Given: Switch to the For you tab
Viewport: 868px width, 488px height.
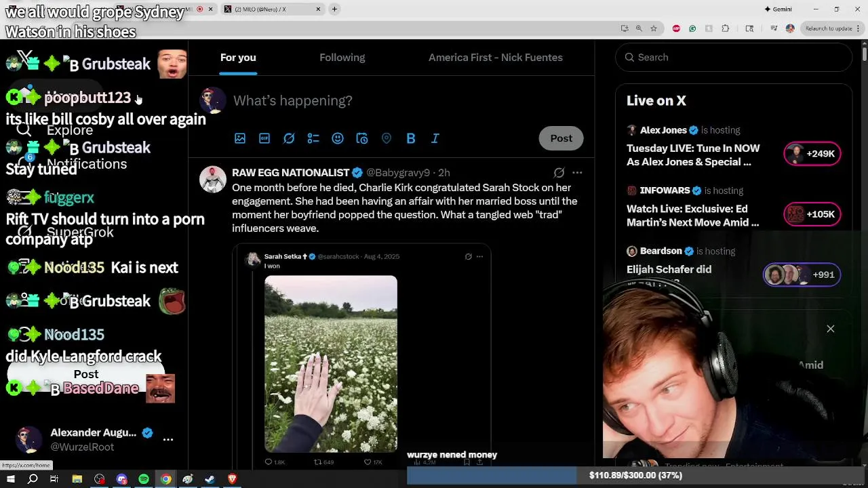Looking at the screenshot, I should pos(238,58).
